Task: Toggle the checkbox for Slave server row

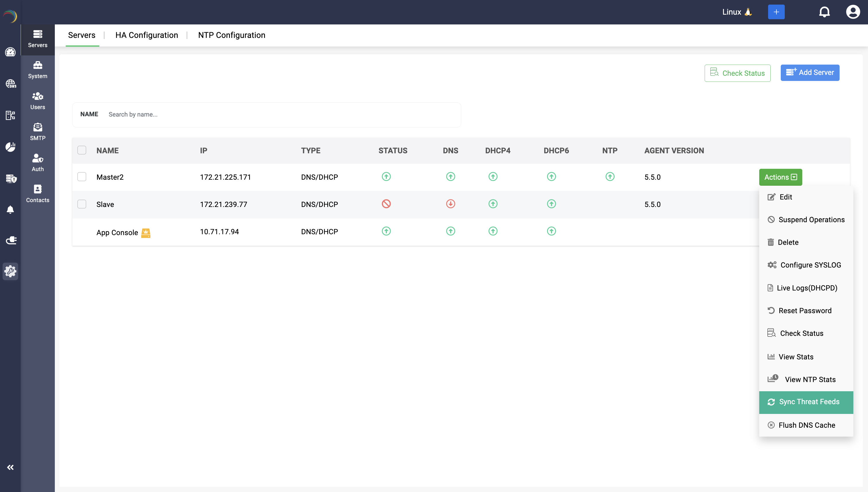Action: 82,204
